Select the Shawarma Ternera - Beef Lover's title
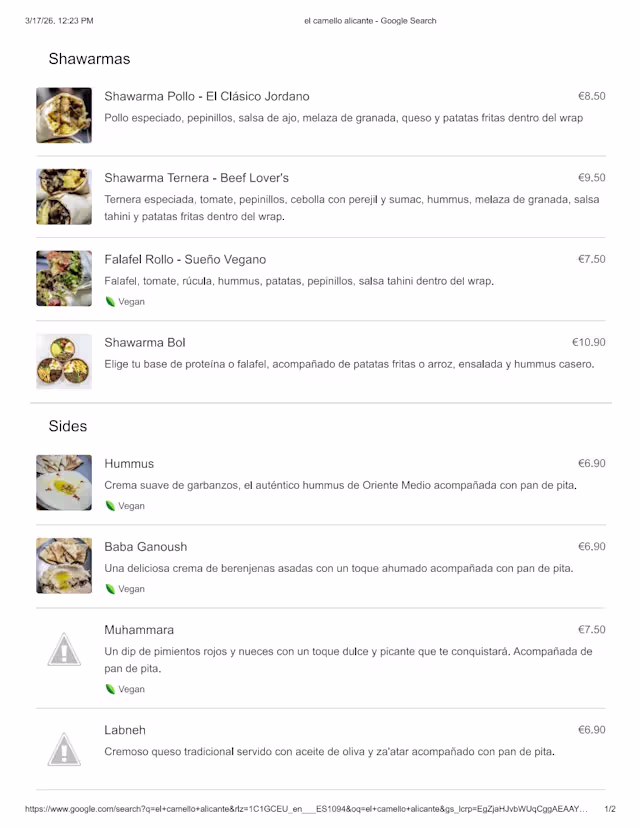The width and height of the screenshot is (640, 828). [197, 178]
